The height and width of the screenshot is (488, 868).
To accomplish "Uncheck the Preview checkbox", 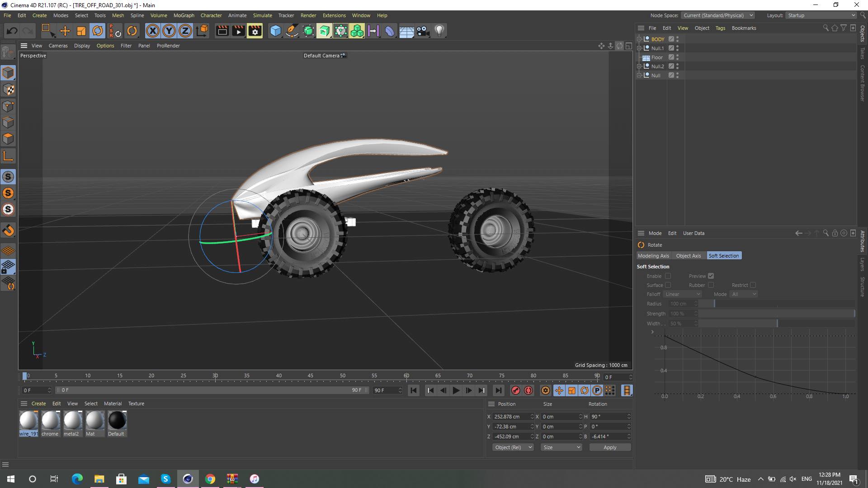I will coord(711,276).
